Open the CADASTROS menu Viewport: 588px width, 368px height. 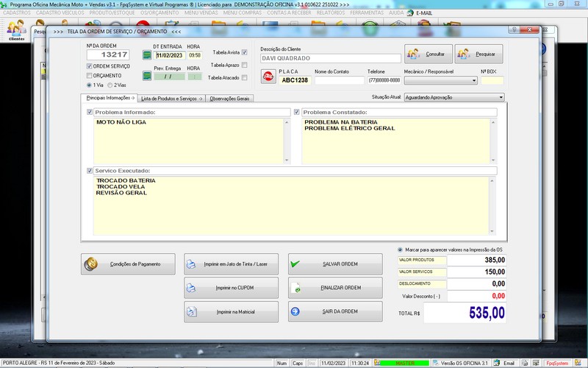(17, 13)
